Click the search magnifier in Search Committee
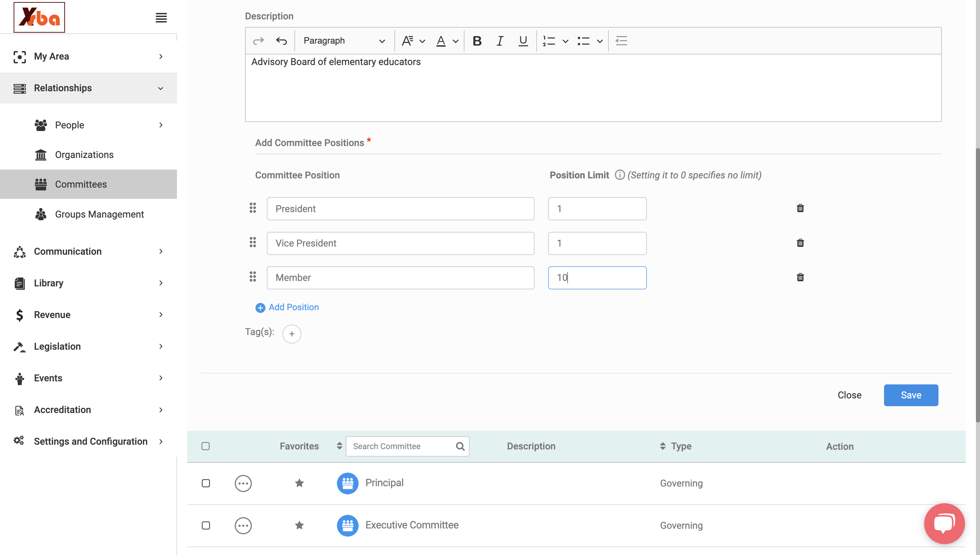980x555 pixels. [460, 446]
